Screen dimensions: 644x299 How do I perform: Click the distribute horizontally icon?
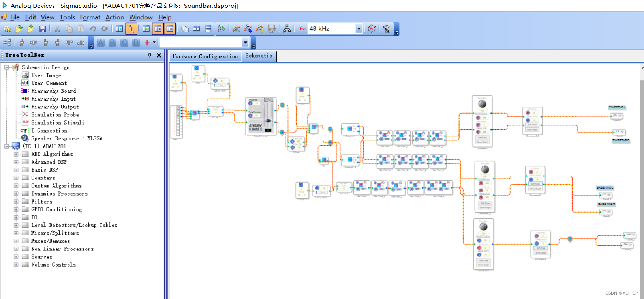34,43
